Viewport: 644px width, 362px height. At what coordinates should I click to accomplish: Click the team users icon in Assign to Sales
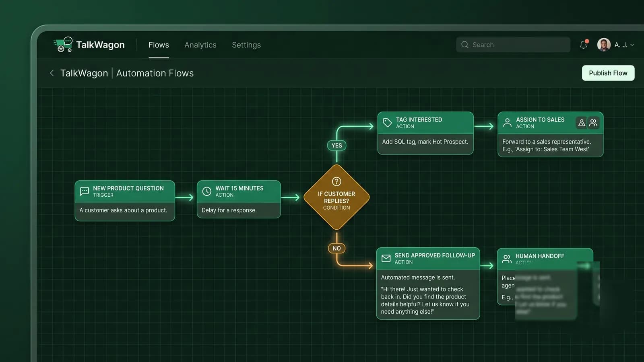tap(593, 123)
